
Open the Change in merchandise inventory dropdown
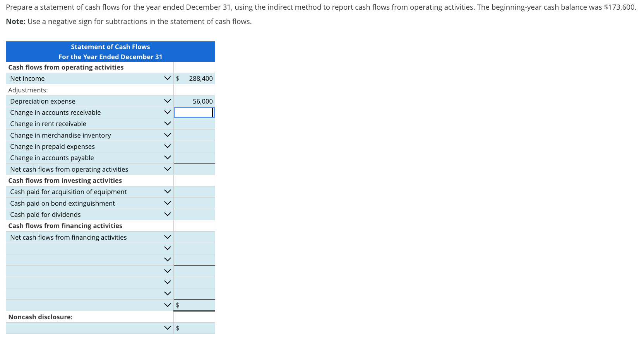pyautogui.click(x=167, y=135)
